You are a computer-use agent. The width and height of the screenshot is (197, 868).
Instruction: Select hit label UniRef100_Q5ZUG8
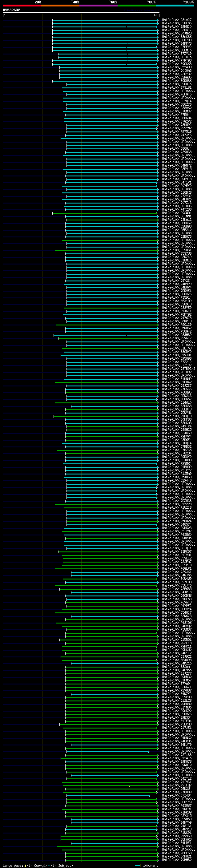click(x=177, y=501)
